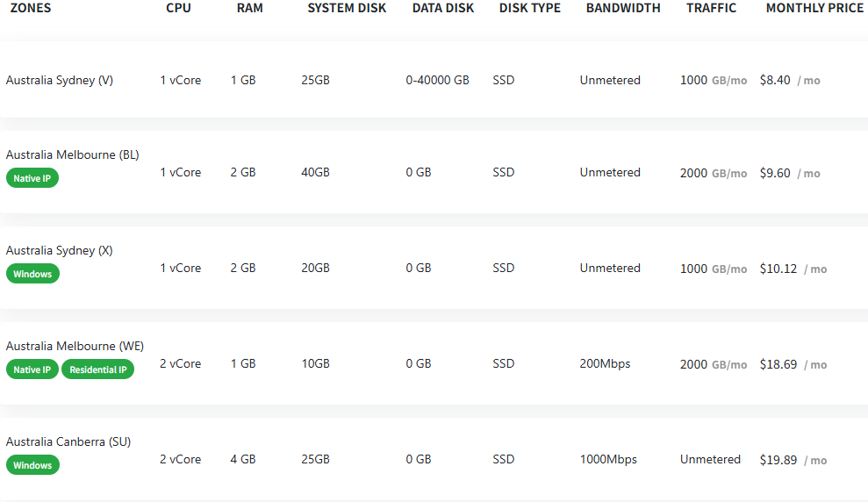Click Windows badge under Canberra (SU)
Image resolution: width=868 pixels, height=502 pixels.
32,465
